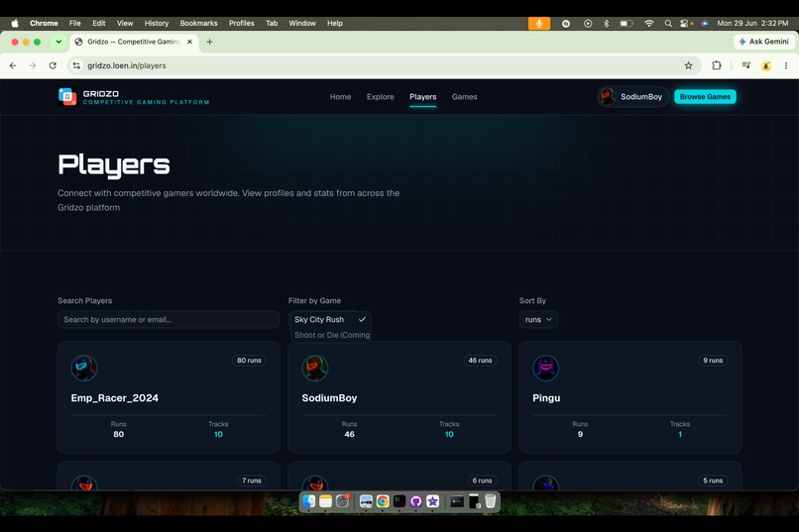Open Terminal from the Dock
This screenshot has height=532, width=799.
pyautogui.click(x=399, y=501)
